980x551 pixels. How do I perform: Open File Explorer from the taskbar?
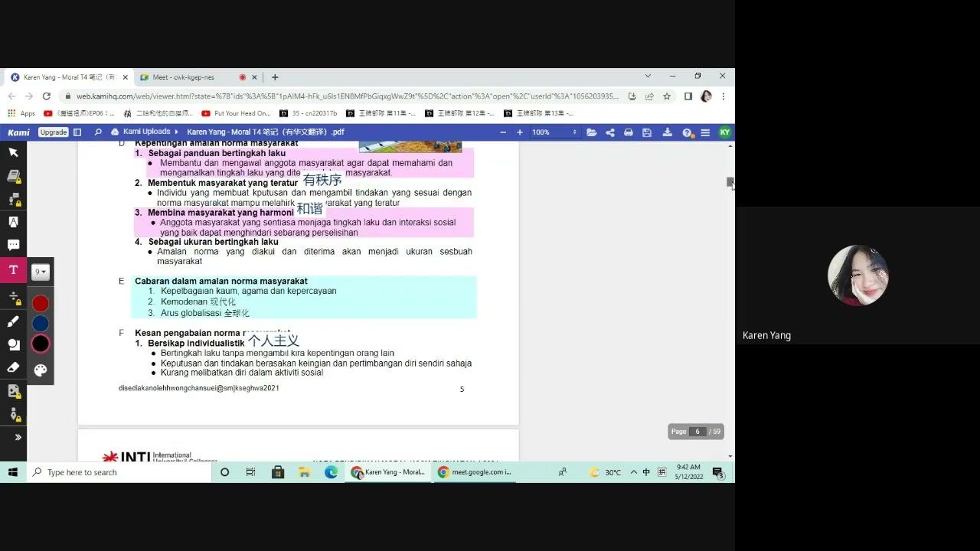(x=304, y=472)
